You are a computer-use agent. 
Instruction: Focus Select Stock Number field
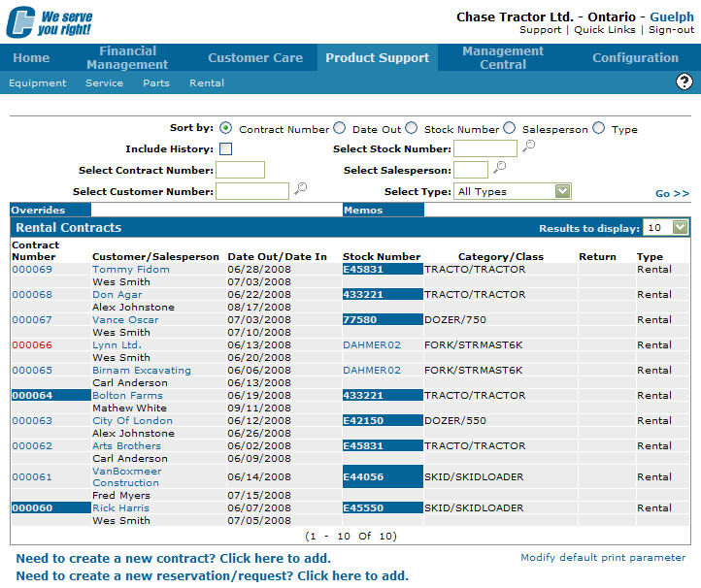(x=485, y=148)
